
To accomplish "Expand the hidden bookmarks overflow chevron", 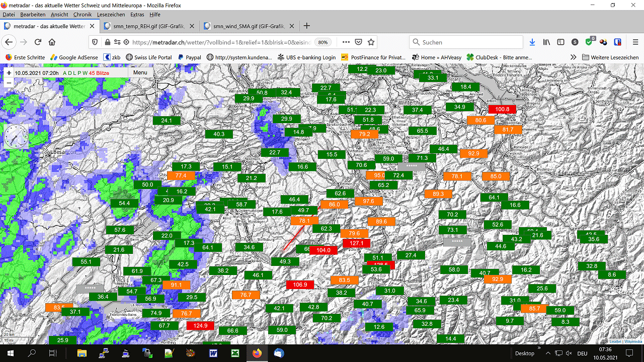I will click(573, 57).
